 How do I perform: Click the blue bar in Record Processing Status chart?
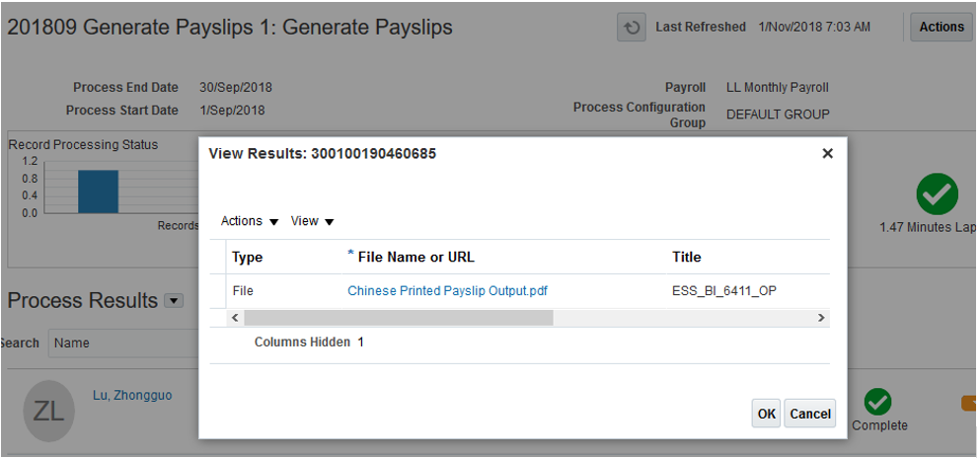point(98,191)
